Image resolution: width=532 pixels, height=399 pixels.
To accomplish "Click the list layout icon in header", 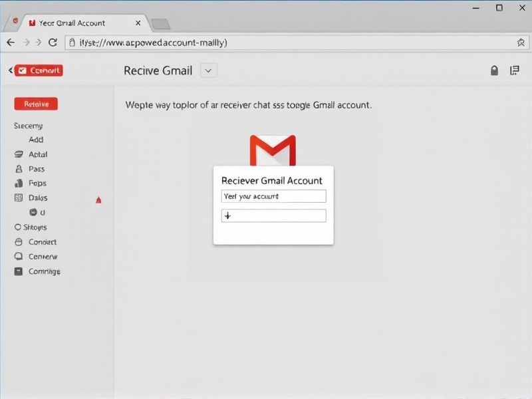I will [515, 70].
